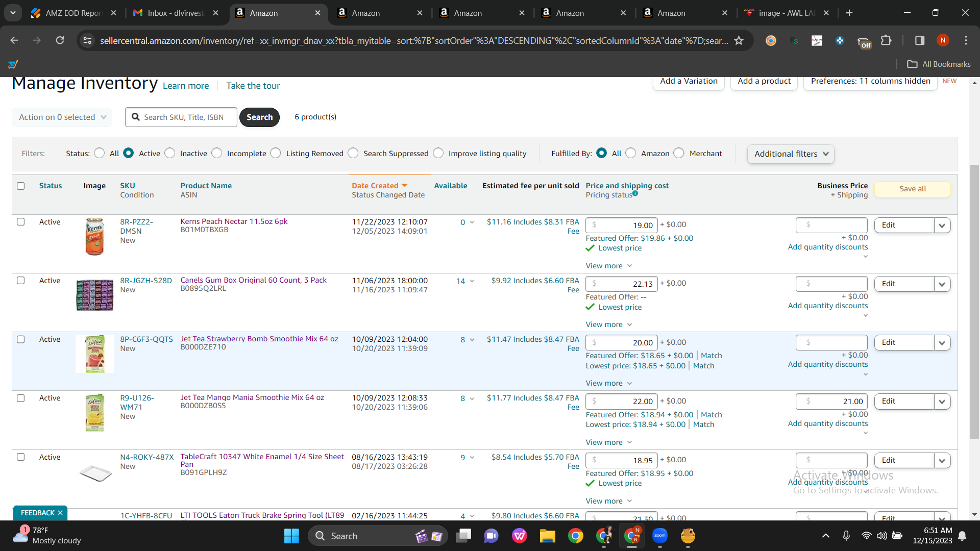This screenshot has width=980, height=551.
Task: Open Zoom from the taskbar
Action: coord(660,536)
